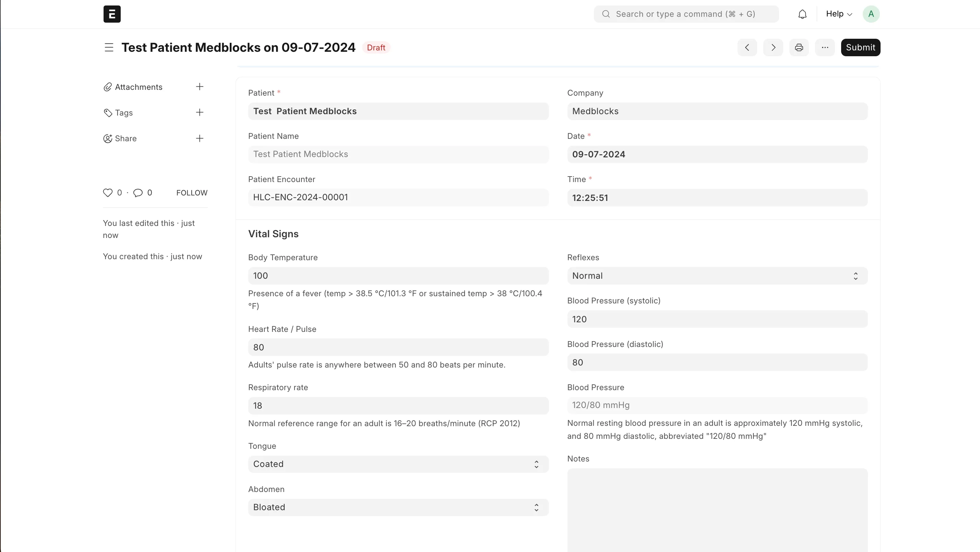
Task: Open the Abdomen select dropdown
Action: pyautogui.click(x=398, y=507)
